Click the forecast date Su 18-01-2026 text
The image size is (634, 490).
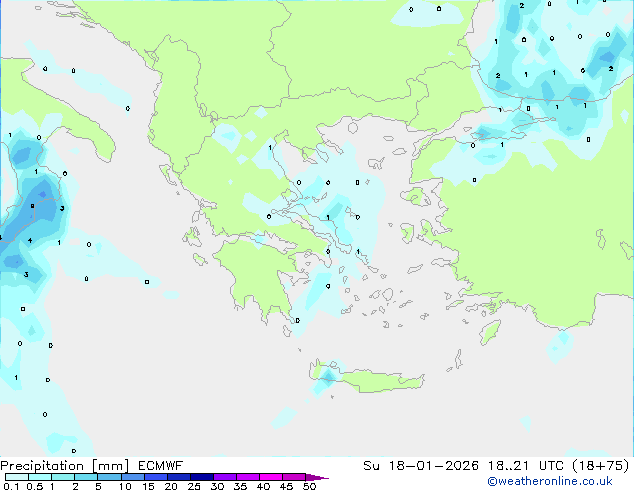(412, 465)
